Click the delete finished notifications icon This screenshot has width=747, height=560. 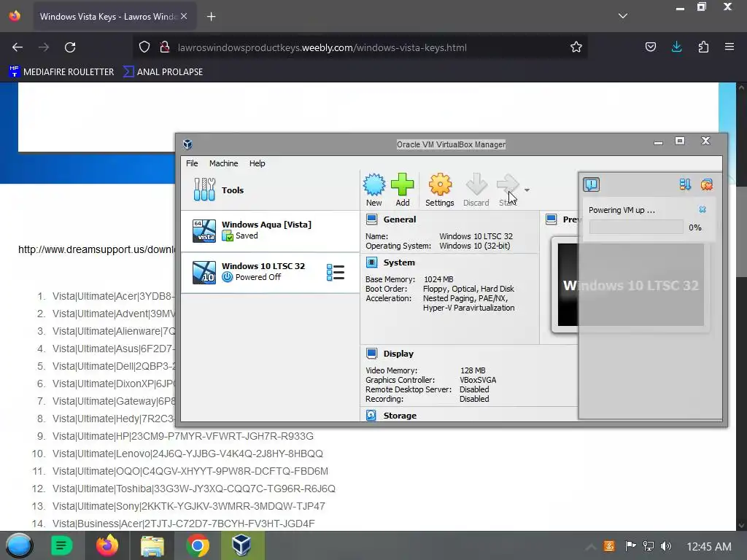[x=706, y=184]
